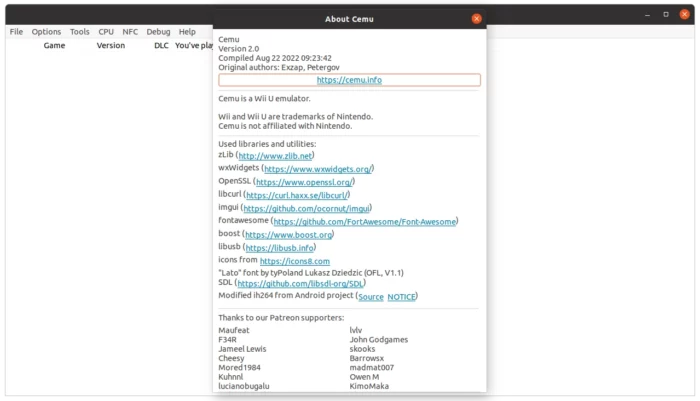Open the wxwidgets.org link
Image resolution: width=700 pixels, height=401 pixels.
[317, 169]
